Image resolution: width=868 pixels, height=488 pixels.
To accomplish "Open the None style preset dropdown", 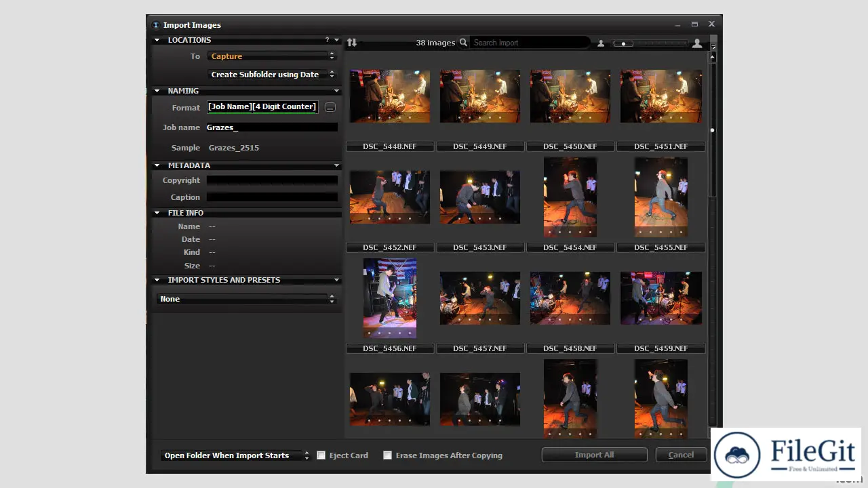I will (x=246, y=299).
